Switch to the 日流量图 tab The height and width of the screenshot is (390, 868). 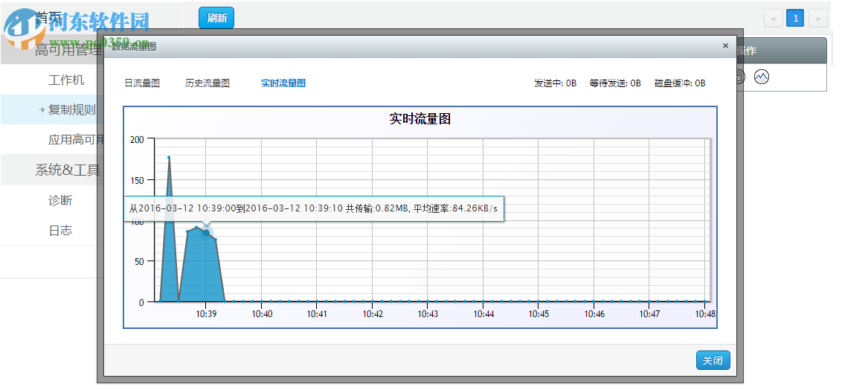142,83
